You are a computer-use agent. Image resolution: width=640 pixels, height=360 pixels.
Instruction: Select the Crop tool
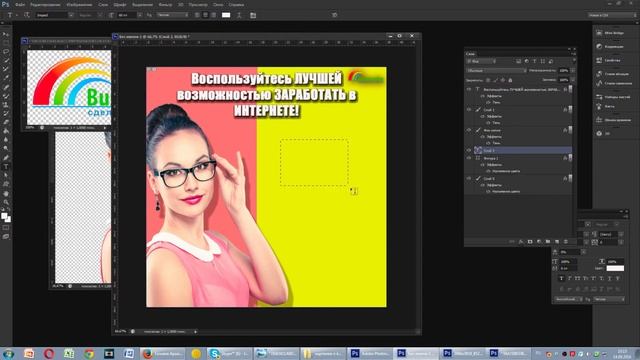point(6,69)
